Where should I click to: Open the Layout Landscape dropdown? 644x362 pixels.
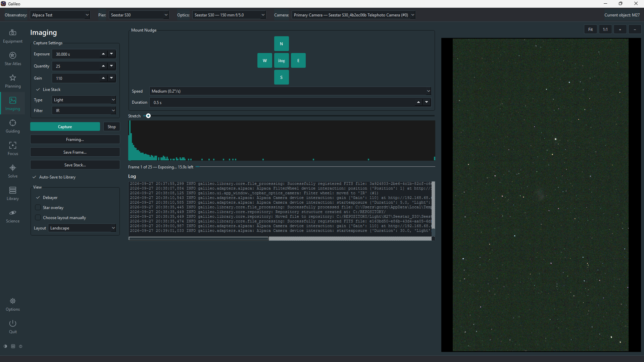click(82, 228)
